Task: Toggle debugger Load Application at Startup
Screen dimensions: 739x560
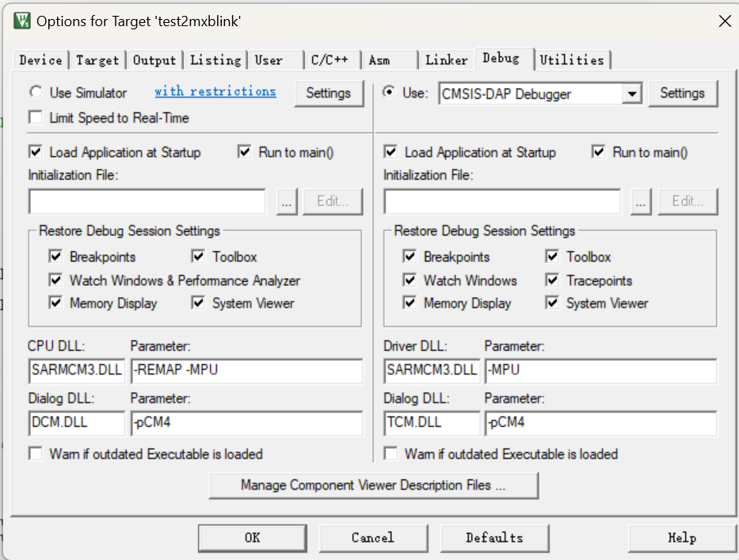Action: [x=390, y=152]
